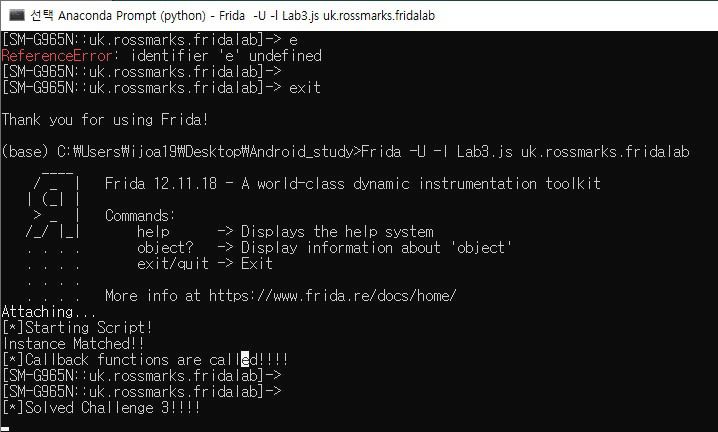Click the 'Callback functions are called' line

point(145,360)
